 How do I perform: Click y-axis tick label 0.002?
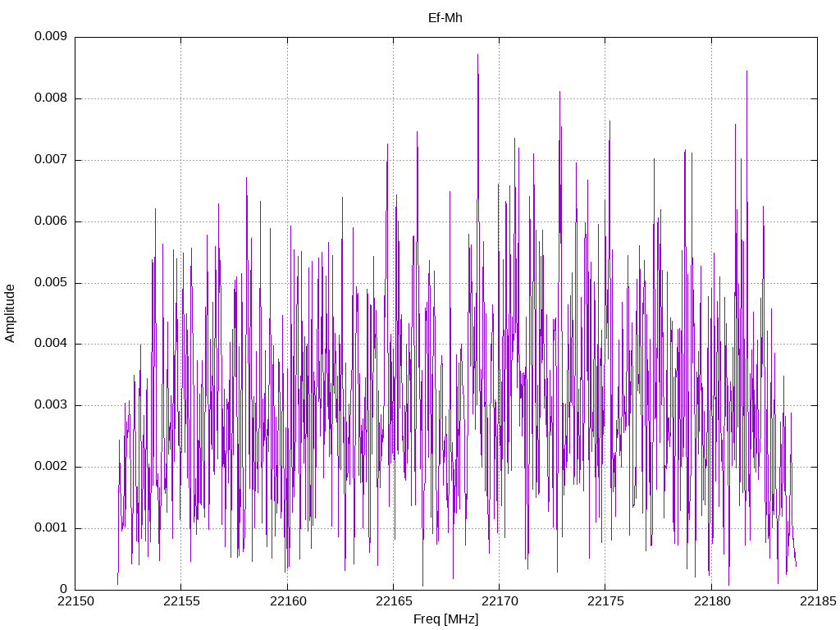click(51, 467)
